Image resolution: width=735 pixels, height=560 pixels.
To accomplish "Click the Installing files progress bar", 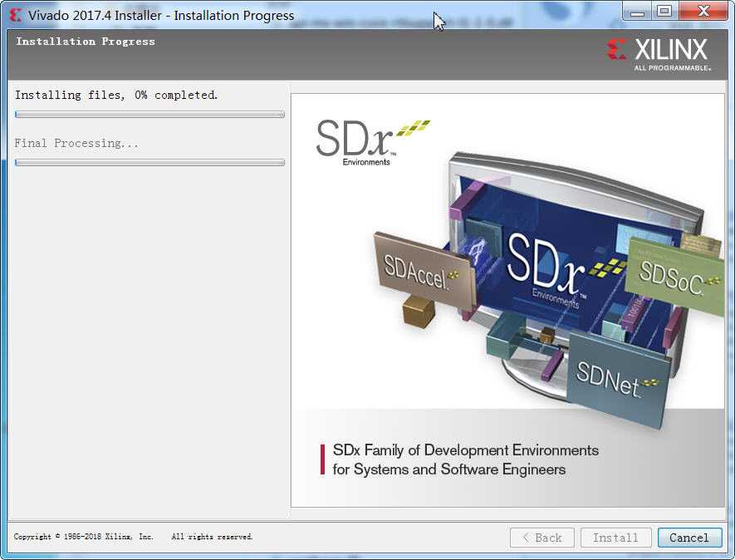I will click(x=149, y=115).
